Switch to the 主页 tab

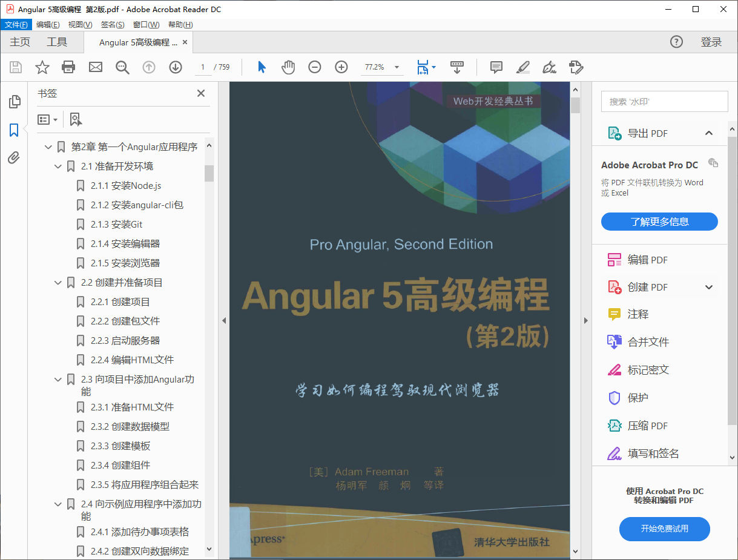tap(20, 42)
